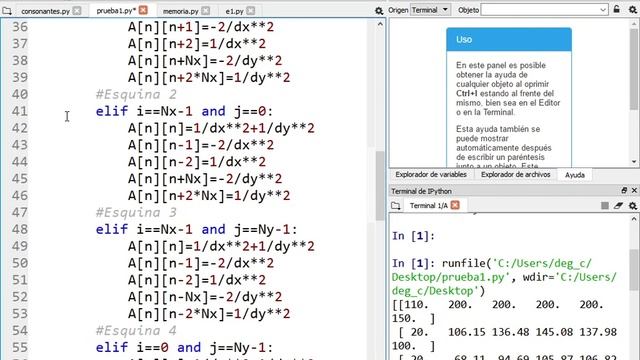
Task: Clear the console with eraser icon
Action: tap(618, 206)
